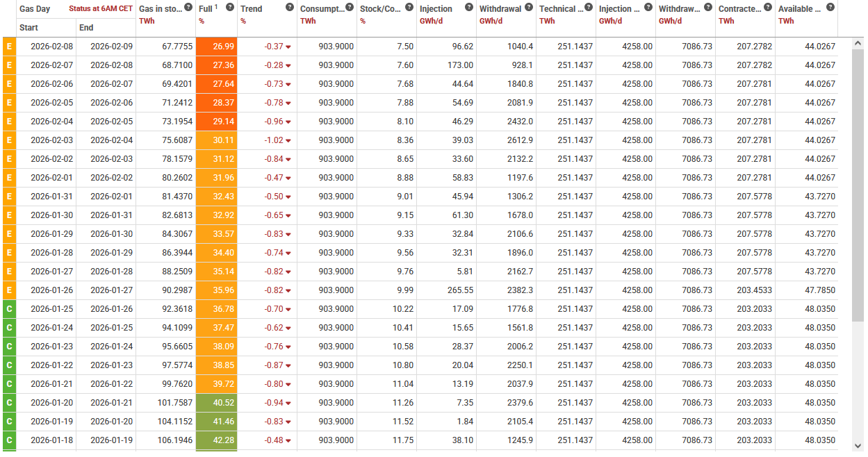
Task: Click the trend down arrow beside -1.02
Action: click(x=288, y=141)
